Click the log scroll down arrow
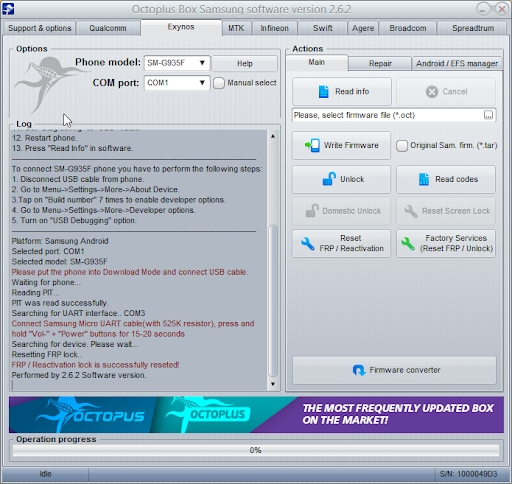The width and height of the screenshot is (512, 484). [x=273, y=384]
